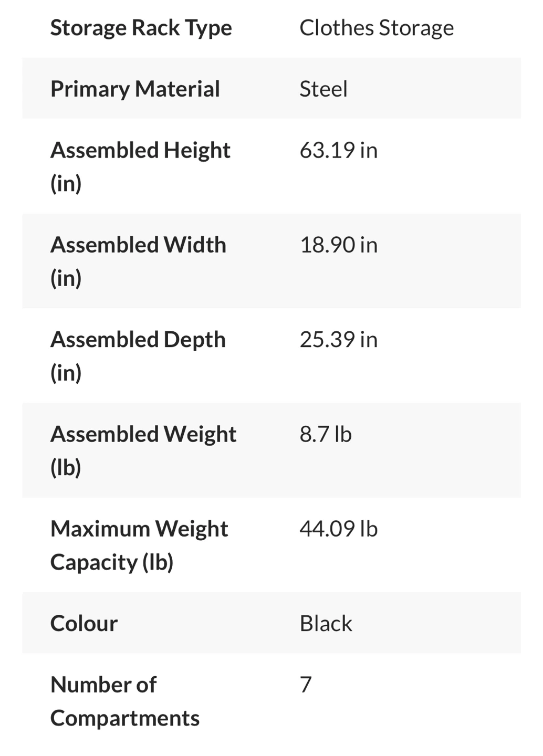This screenshot has height=756, width=543.
Task: Select the Assembled Height (in) label
Action: tap(140, 166)
